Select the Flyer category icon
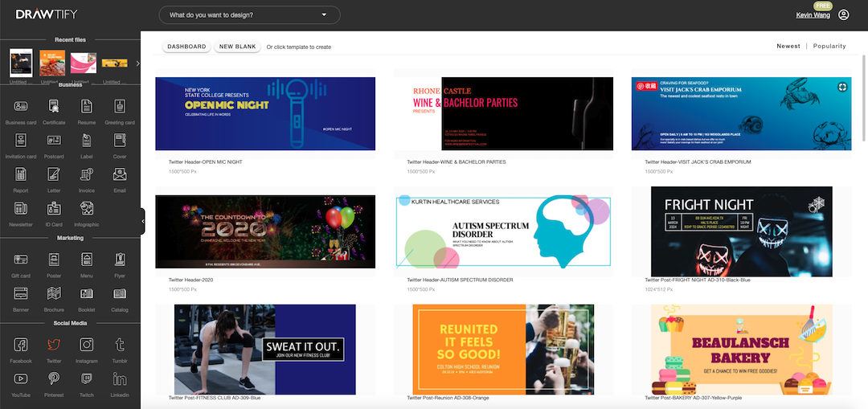The width and height of the screenshot is (868, 409). click(x=120, y=260)
